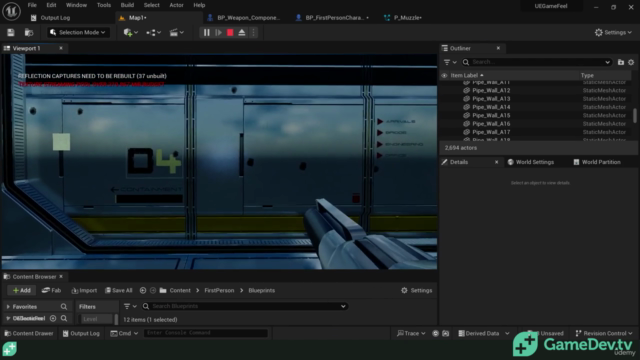
Task: Open the Tools menu
Action: 104,5
